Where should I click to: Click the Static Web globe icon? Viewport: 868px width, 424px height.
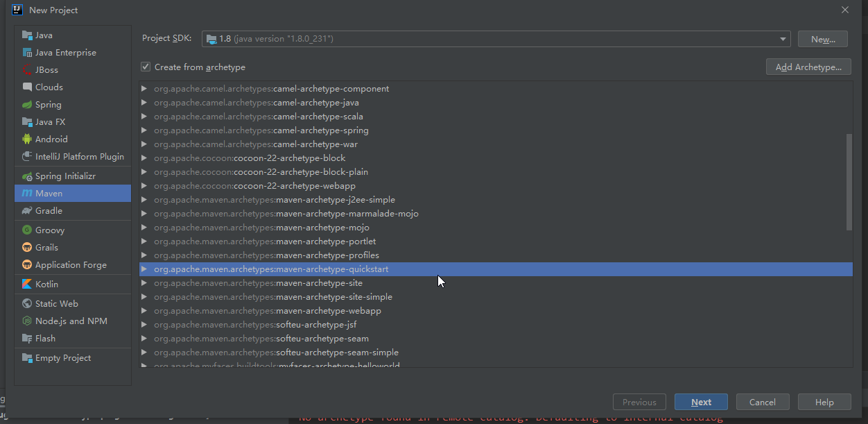click(27, 304)
